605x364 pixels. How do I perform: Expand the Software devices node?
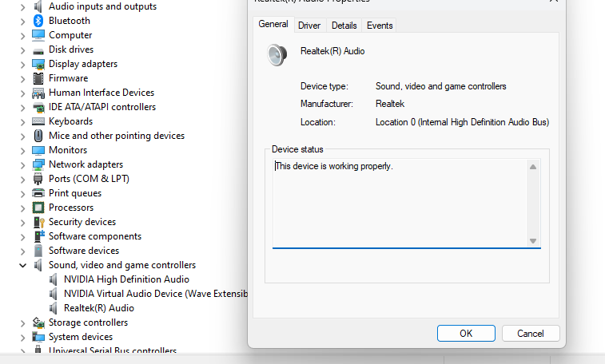[x=22, y=251]
